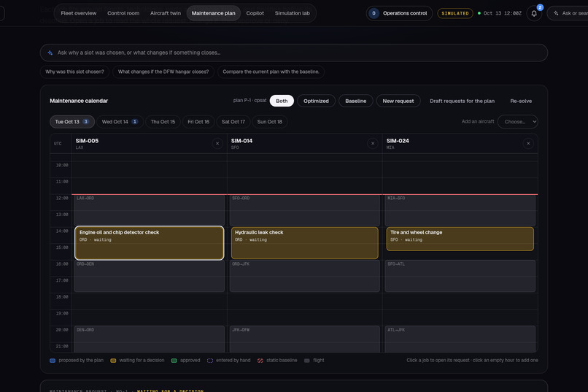This screenshot has width=588, height=392.
Task: Open the Add an aircraft Choose dropdown
Action: pos(517,121)
